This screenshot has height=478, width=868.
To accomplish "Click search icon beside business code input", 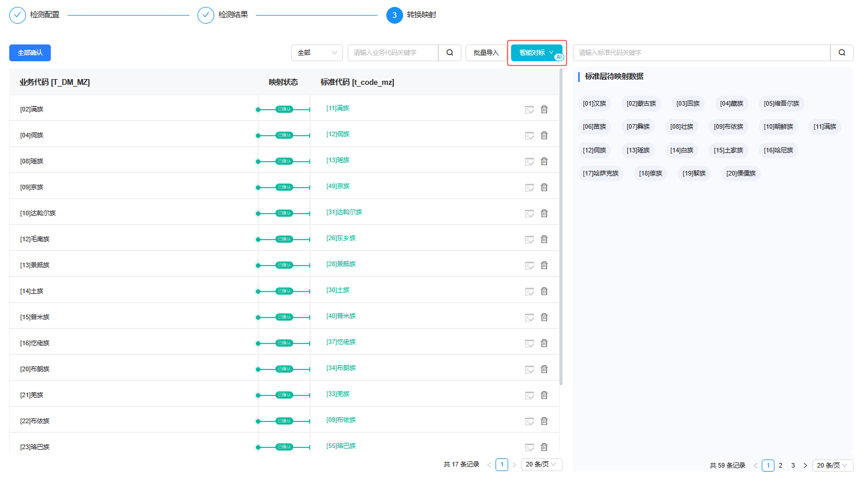I will [450, 53].
